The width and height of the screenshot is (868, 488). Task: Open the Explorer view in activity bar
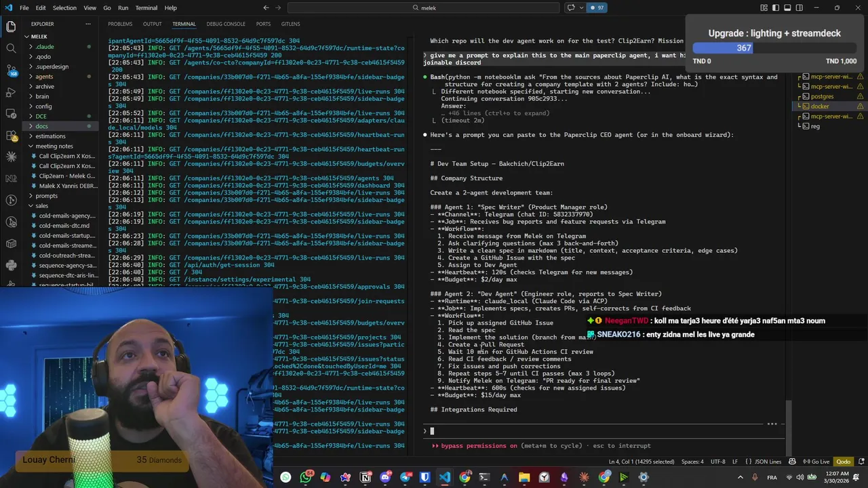click(11, 27)
